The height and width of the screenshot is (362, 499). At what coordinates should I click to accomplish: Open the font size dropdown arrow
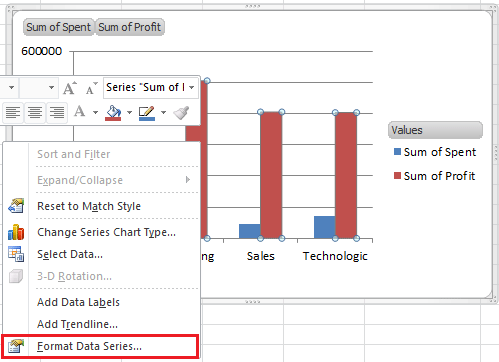(51, 88)
